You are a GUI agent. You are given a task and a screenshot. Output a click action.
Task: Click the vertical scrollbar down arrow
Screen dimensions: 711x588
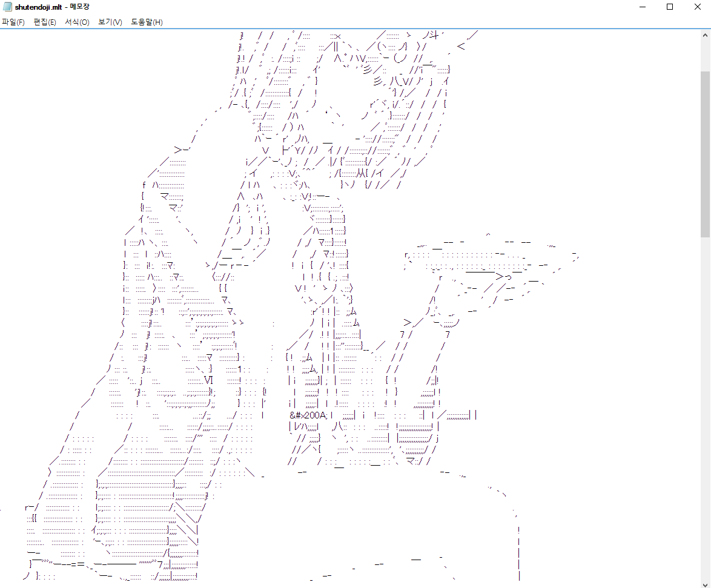coord(706,583)
